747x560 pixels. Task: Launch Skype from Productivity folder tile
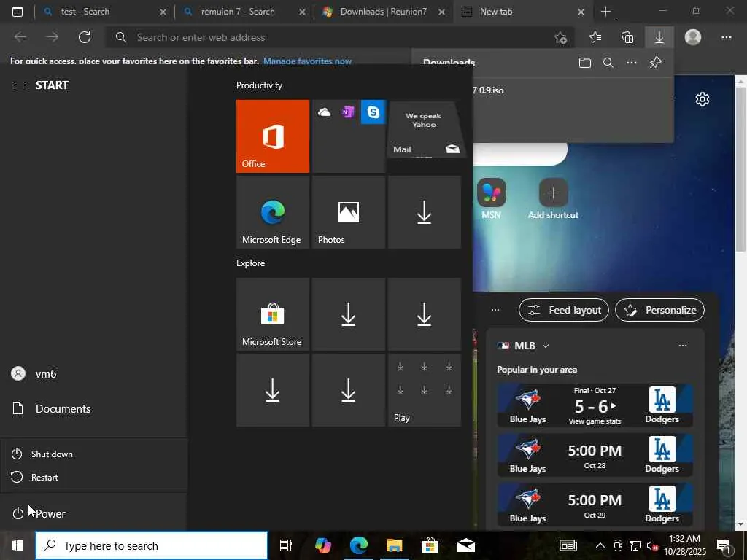pyautogui.click(x=373, y=112)
